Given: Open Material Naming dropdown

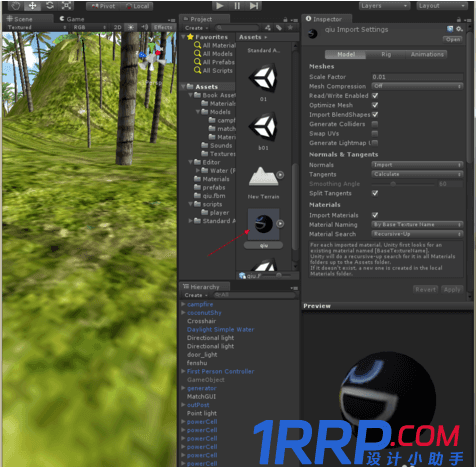Looking at the screenshot, I should (x=417, y=225).
